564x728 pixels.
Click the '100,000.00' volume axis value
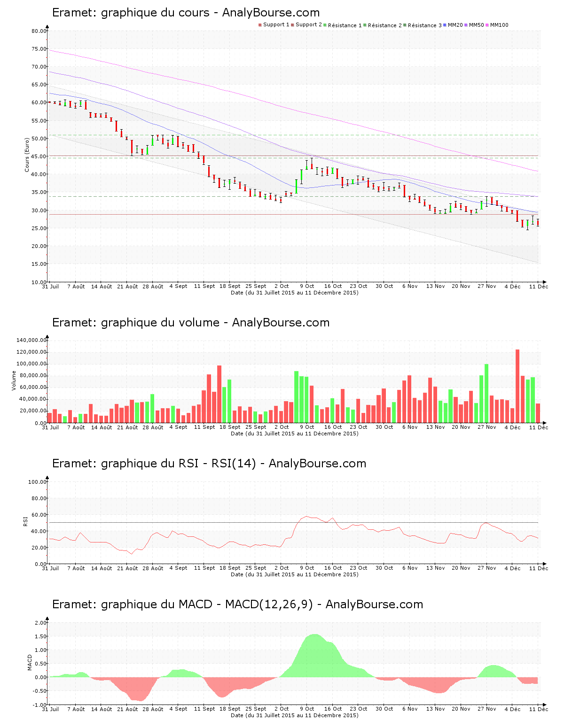pos(31,364)
